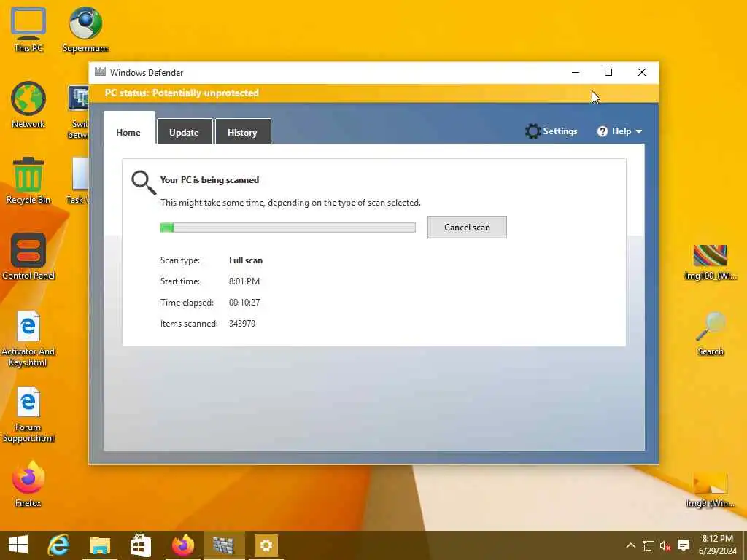Viewport: 747px width, 560px height.
Task: Open the Control Panel desktop shortcut
Action: click(28, 256)
